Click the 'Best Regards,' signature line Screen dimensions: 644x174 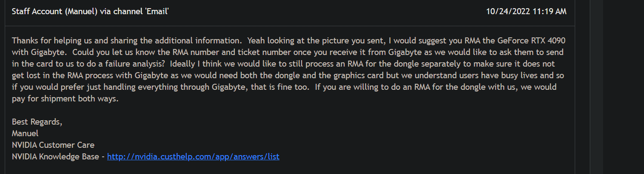[x=37, y=122]
